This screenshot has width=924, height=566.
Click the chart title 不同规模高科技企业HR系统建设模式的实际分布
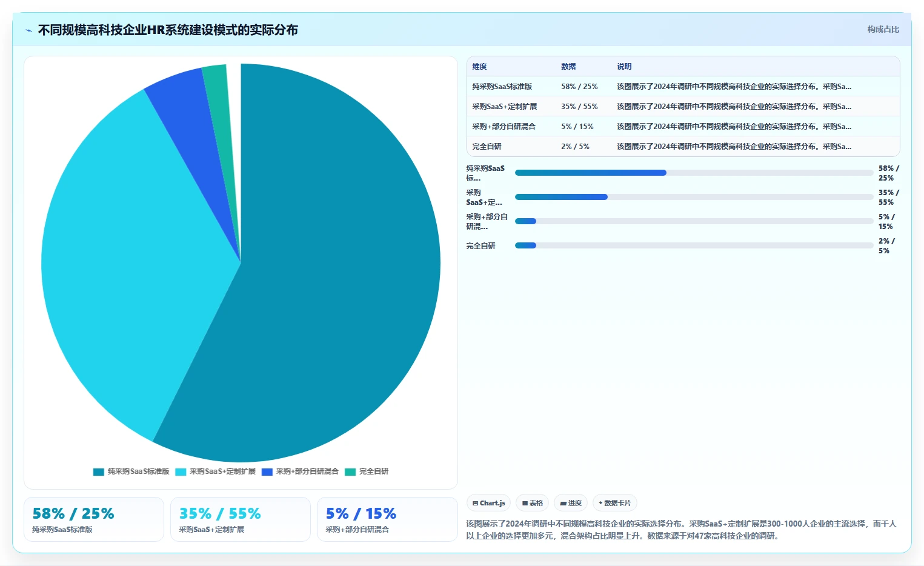coord(168,30)
